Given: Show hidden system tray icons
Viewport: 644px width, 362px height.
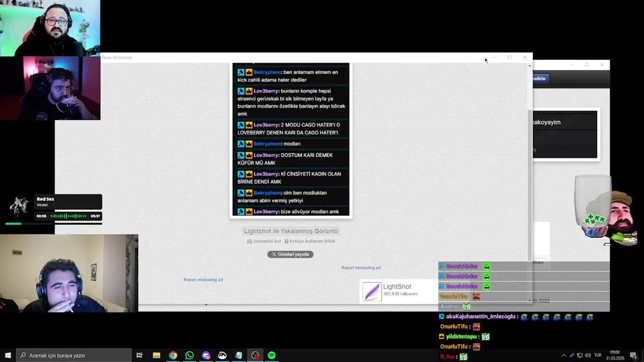Looking at the screenshot, I should click(x=563, y=355).
